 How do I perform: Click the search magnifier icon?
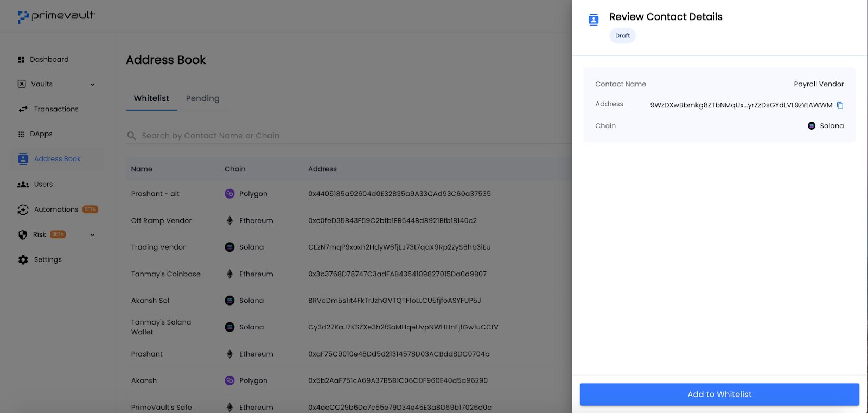point(131,136)
